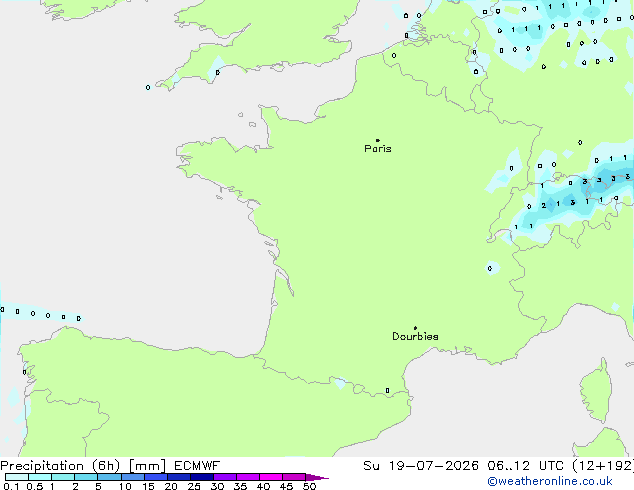Click the small rain patch near Pyrenees
Viewport: 634px width, 490px height.
pos(340,382)
